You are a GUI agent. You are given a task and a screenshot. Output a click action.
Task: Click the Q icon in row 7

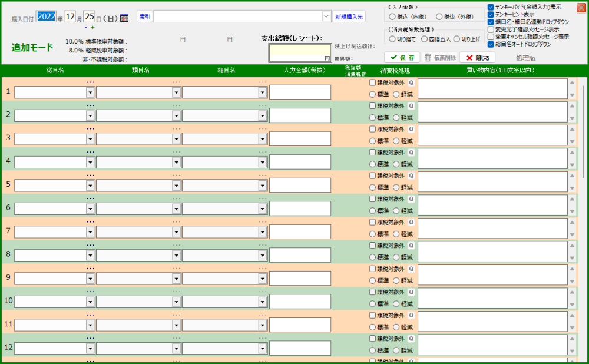(x=411, y=223)
